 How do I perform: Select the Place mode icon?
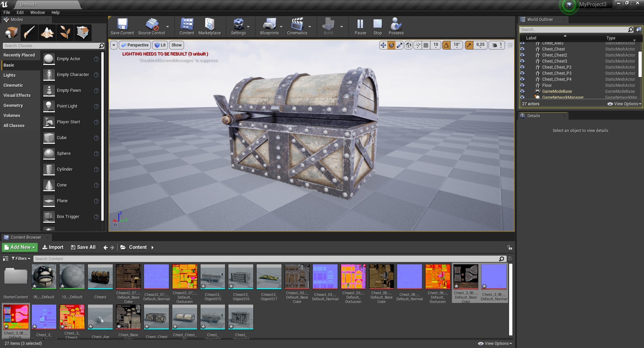pos(11,32)
